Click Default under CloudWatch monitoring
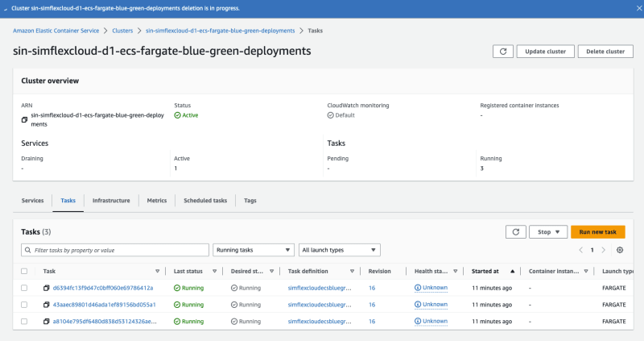The image size is (644, 341). [x=345, y=115]
